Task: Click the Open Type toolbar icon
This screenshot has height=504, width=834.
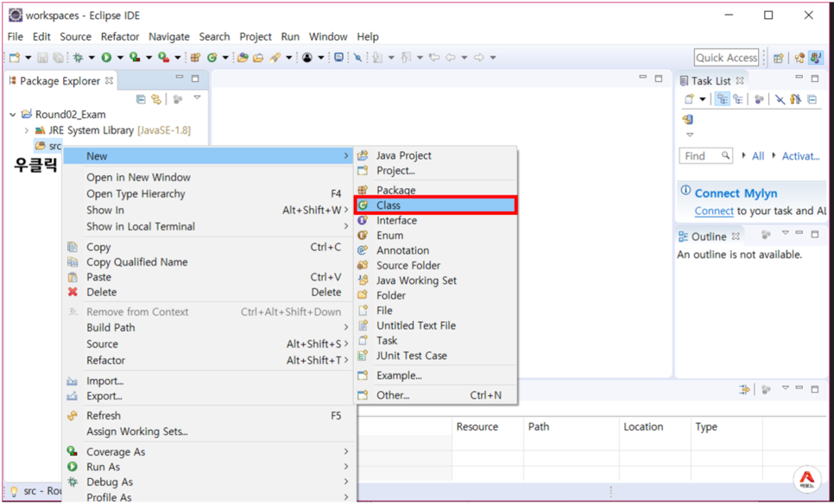Action: 243,58
